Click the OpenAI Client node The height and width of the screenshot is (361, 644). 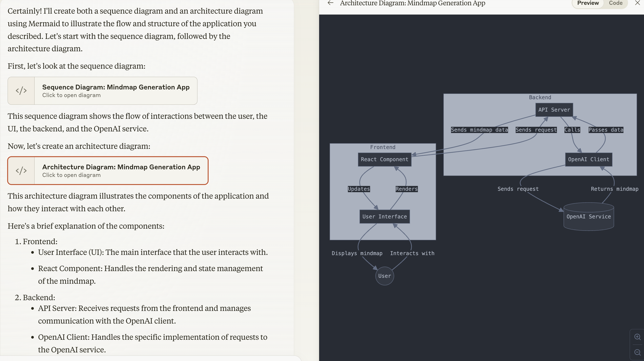point(588,160)
